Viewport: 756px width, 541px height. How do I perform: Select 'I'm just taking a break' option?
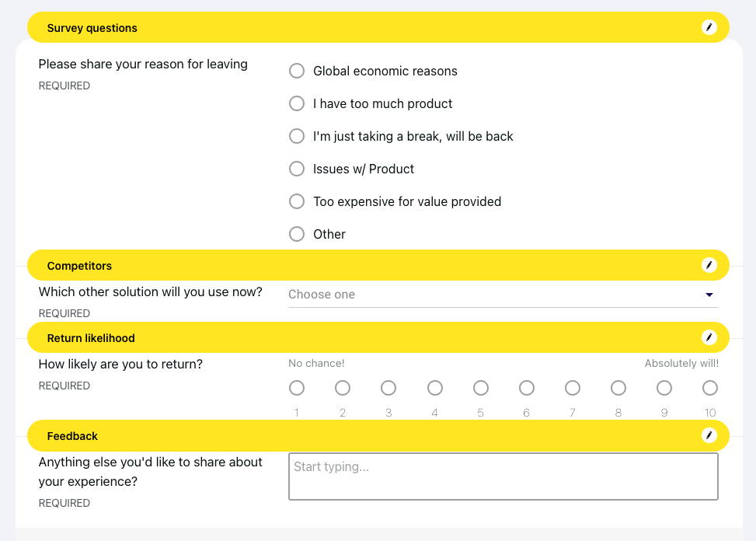297,136
